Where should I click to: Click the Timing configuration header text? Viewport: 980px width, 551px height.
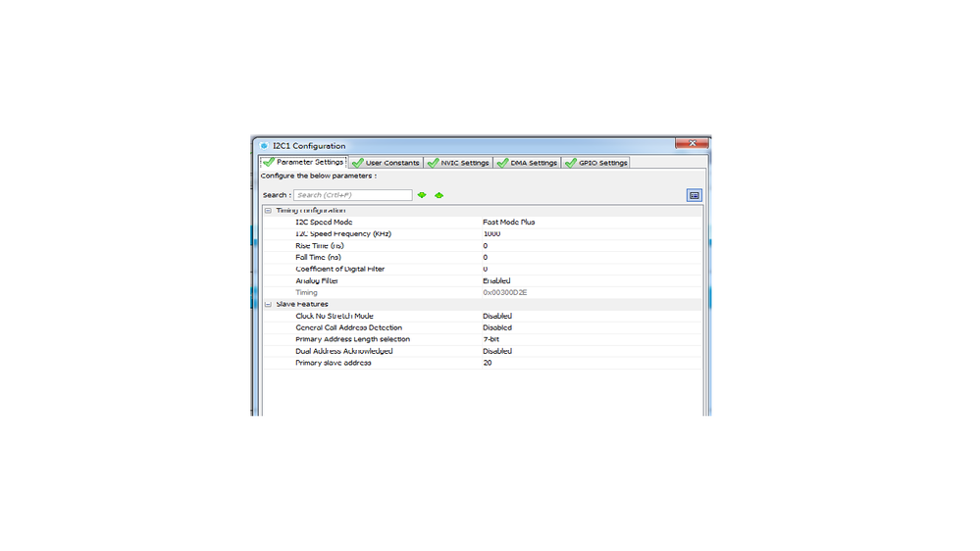pyautogui.click(x=311, y=211)
